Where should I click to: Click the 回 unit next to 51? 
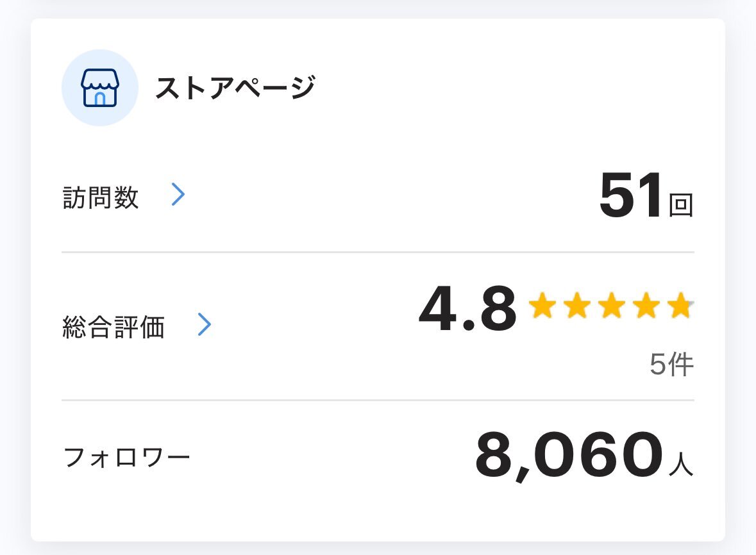coord(681,206)
